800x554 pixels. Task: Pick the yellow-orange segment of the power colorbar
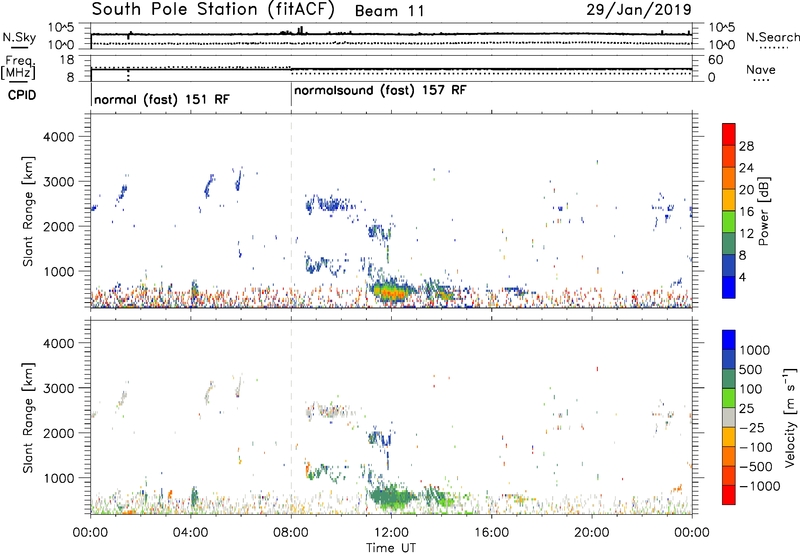729,200
